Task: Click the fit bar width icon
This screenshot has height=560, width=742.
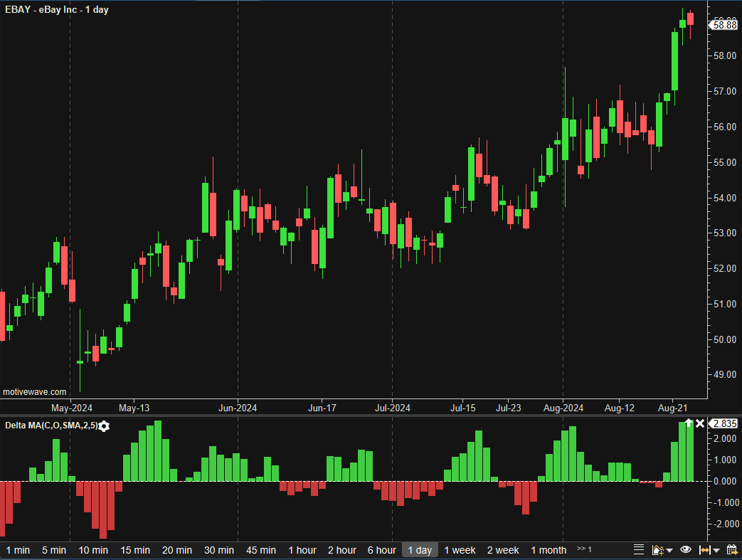Action: [705, 549]
